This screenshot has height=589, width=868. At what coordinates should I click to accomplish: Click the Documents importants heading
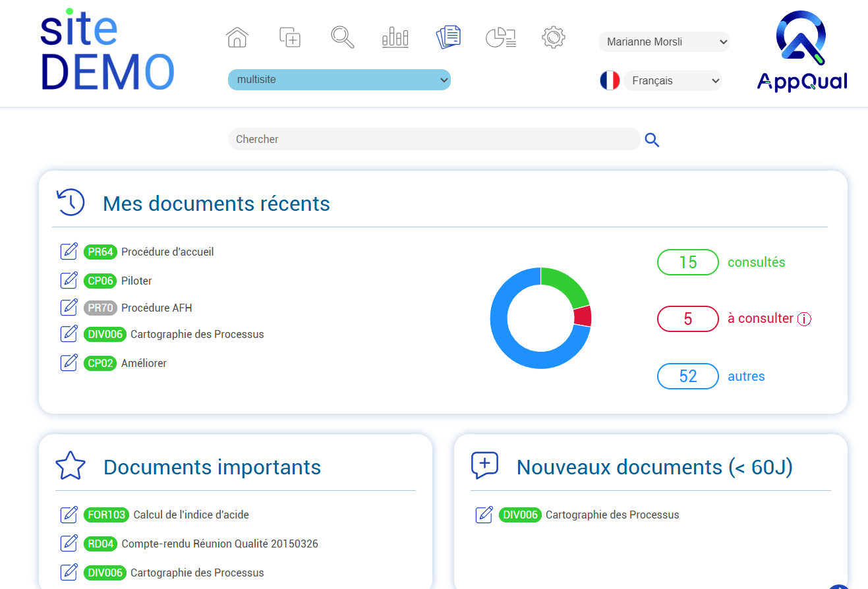(212, 467)
